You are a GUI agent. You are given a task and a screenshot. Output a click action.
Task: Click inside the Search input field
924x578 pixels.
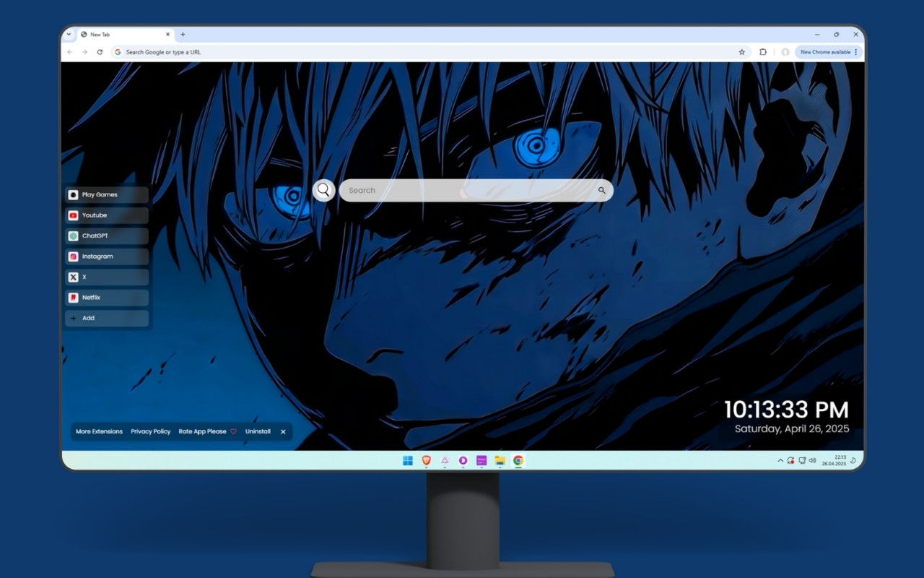[433, 190]
